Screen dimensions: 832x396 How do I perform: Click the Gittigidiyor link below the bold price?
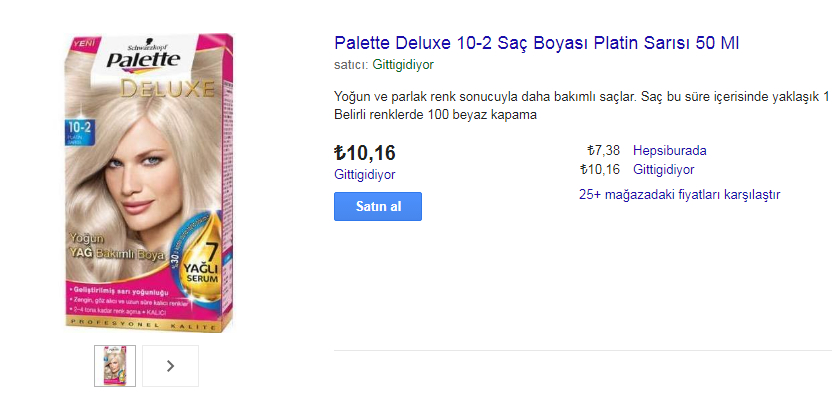coord(365,175)
